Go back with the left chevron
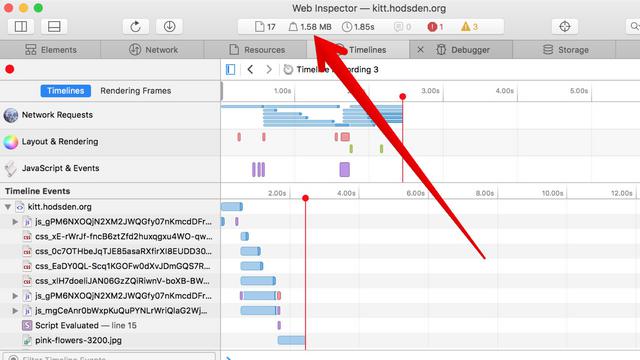This screenshot has width=640, height=360. [250, 69]
